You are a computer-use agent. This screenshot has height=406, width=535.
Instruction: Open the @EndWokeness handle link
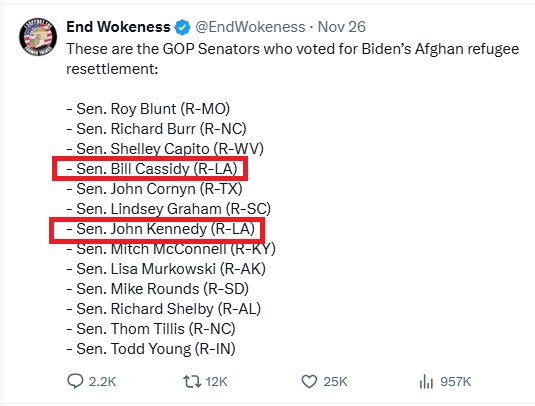[x=250, y=27]
